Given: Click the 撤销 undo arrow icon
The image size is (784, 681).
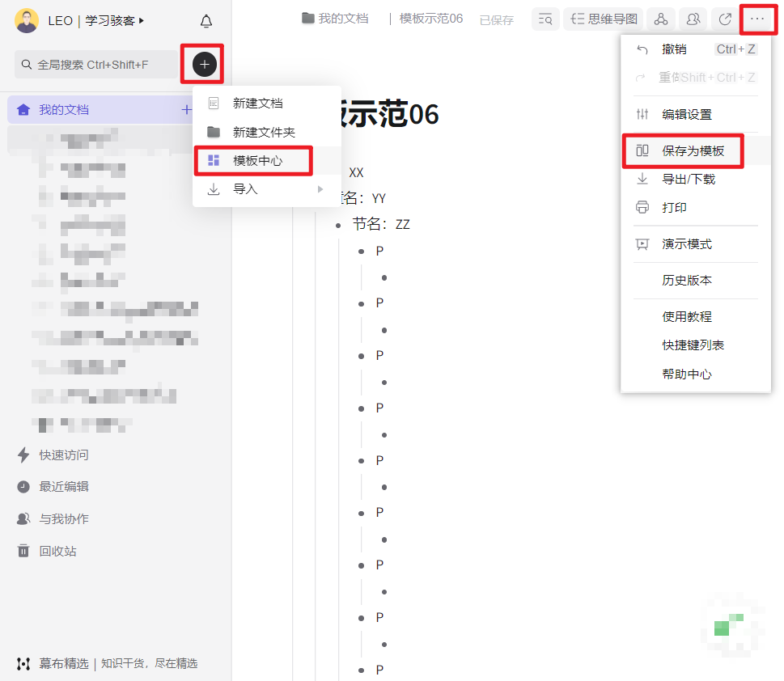Looking at the screenshot, I should [x=642, y=49].
